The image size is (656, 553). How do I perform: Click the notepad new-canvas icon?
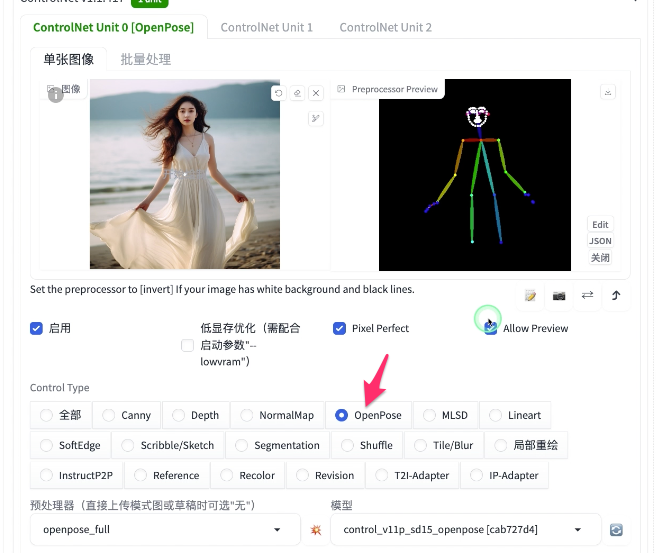(x=530, y=296)
